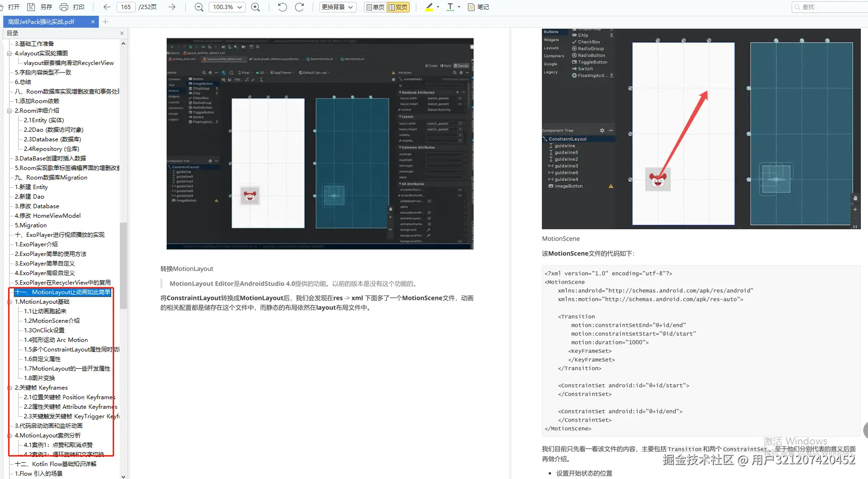Go to the previous page with the left arrow

tap(106, 7)
